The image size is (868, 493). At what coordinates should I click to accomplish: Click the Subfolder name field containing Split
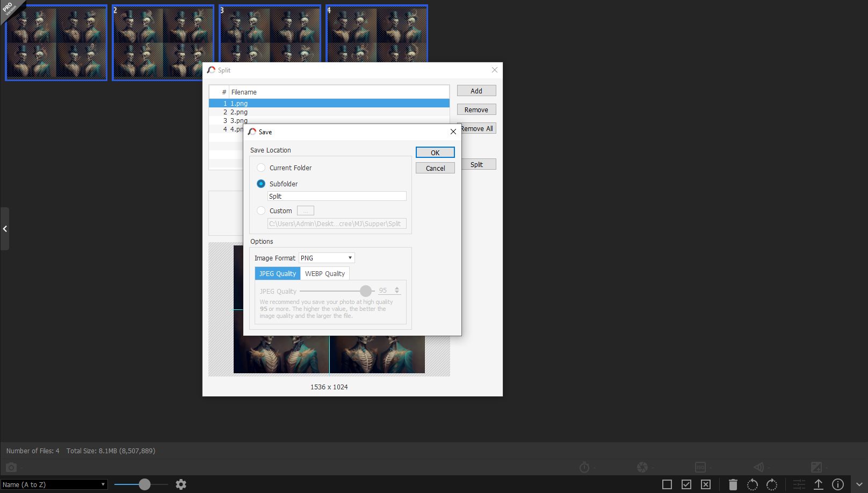(x=337, y=196)
